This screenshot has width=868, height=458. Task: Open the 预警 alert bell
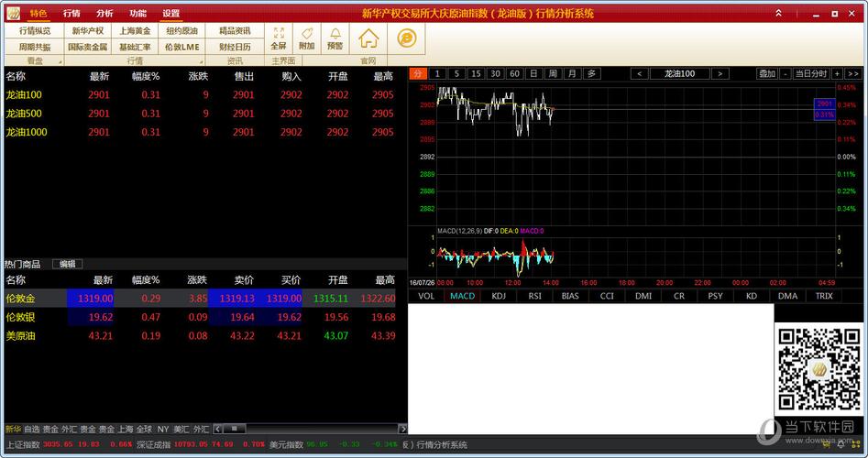pyautogui.click(x=335, y=38)
